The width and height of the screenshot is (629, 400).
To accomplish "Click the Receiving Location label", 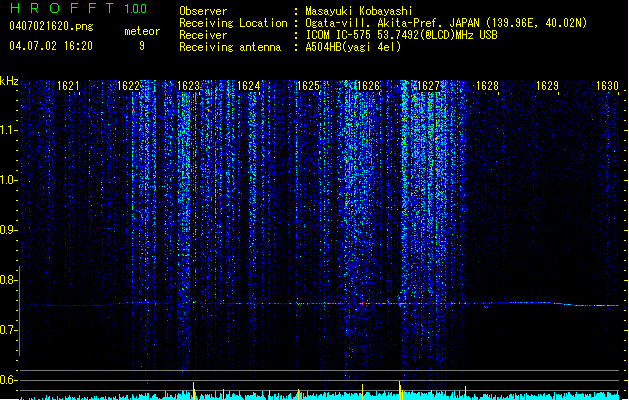I will pyautogui.click(x=233, y=23).
